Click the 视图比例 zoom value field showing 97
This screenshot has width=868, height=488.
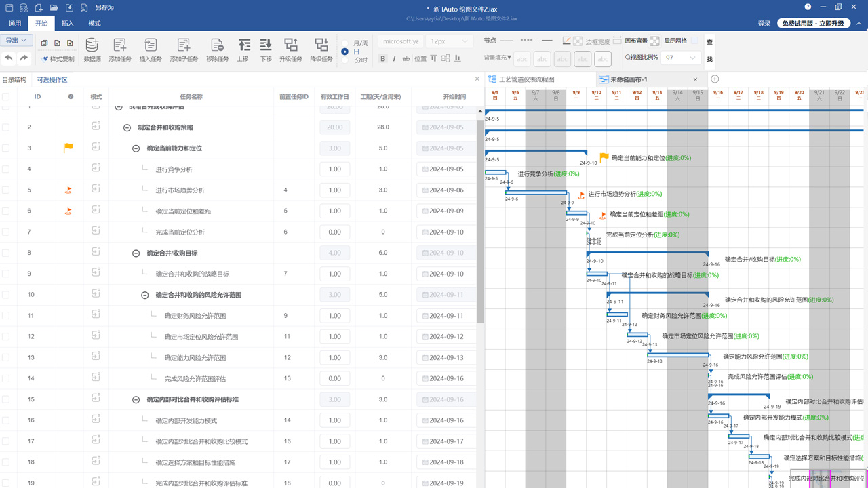pos(680,58)
